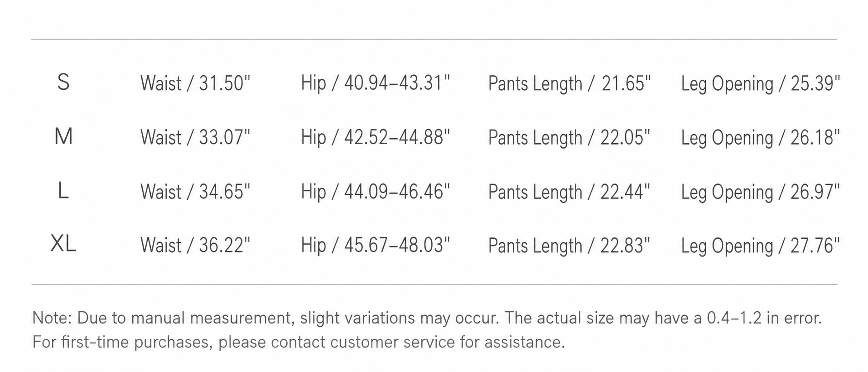The height and width of the screenshot is (372, 868).
Task: Click Pants Length / 22.05" cell
Action: (x=569, y=138)
